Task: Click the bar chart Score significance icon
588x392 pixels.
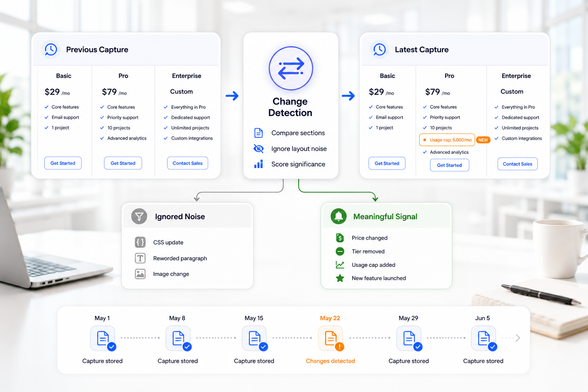Action: [x=259, y=164]
